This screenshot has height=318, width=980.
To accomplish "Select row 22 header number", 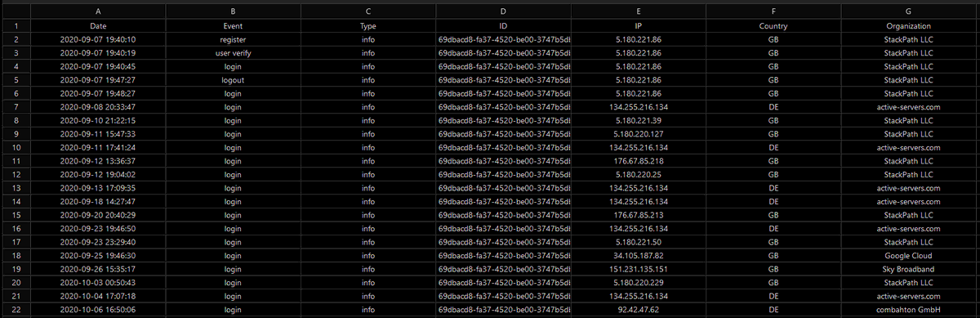I will [x=16, y=309].
